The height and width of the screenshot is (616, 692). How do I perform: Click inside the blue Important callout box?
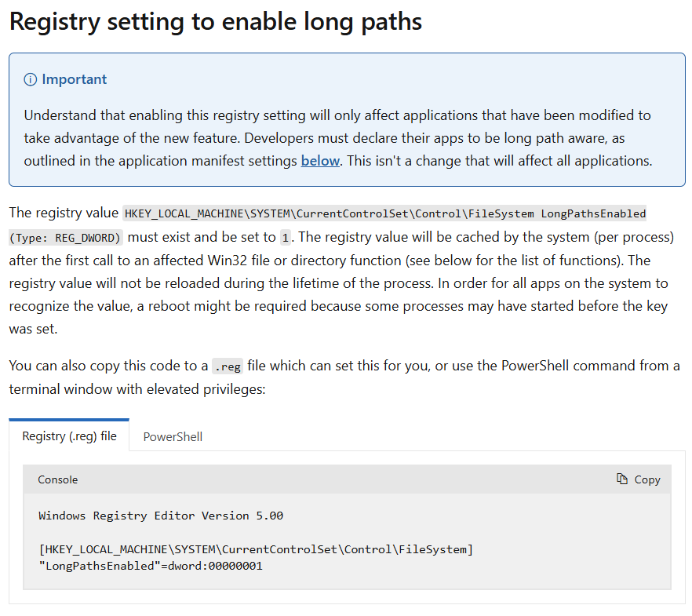click(x=345, y=118)
